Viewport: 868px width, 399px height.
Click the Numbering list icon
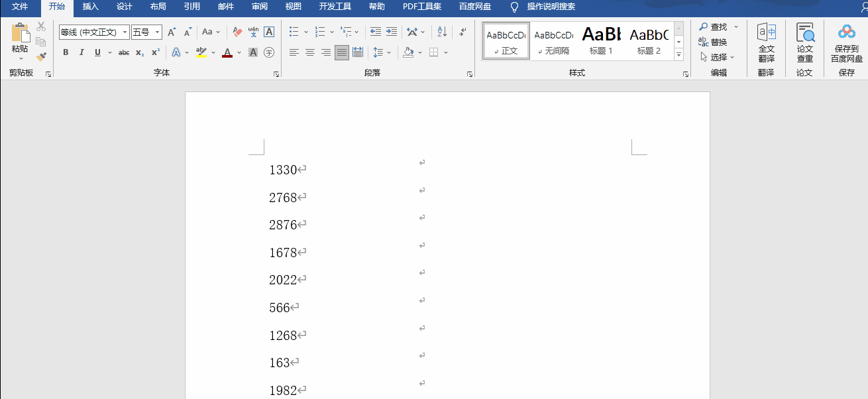(x=320, y=32)
